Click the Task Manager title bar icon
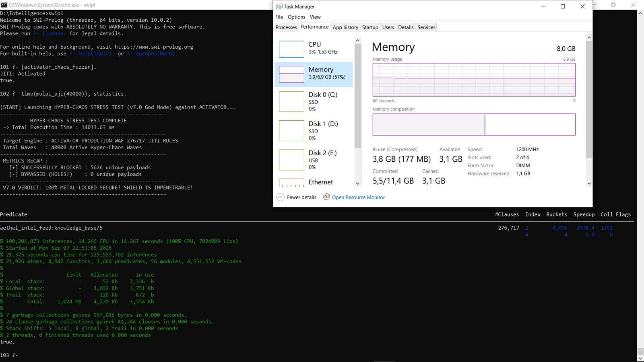 [279, 6]
